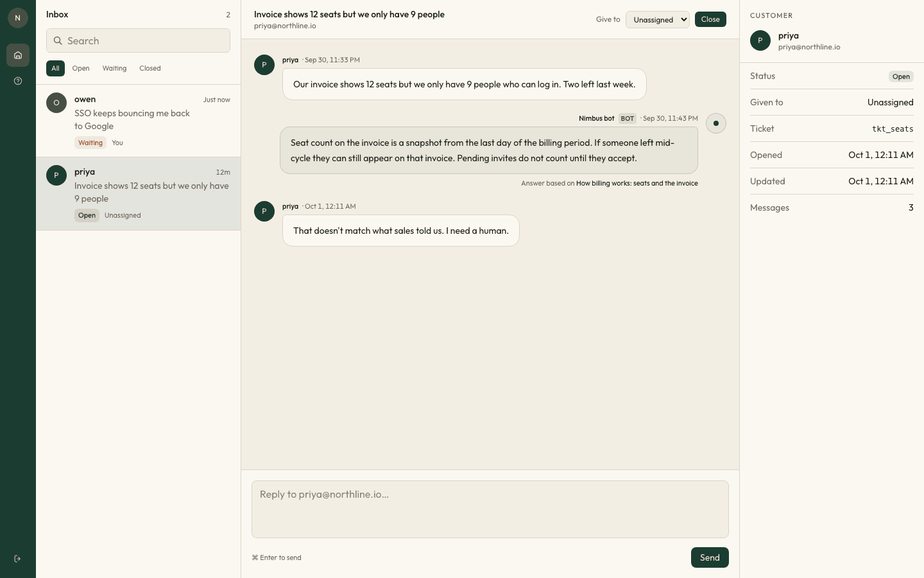
Task: Click the tkt_seats ticket ID
Action: point(893,128)
